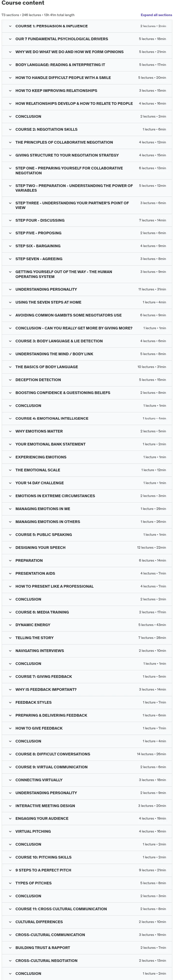
Task: Open the Virtual Pitching section
Action: 87,831
